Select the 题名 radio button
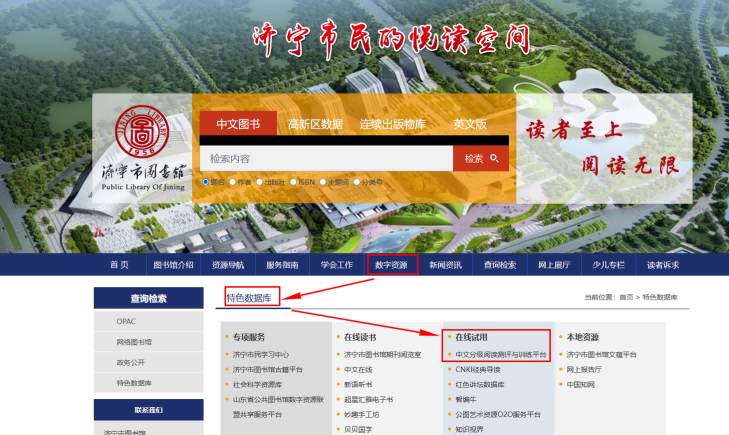 coord(206,182)
